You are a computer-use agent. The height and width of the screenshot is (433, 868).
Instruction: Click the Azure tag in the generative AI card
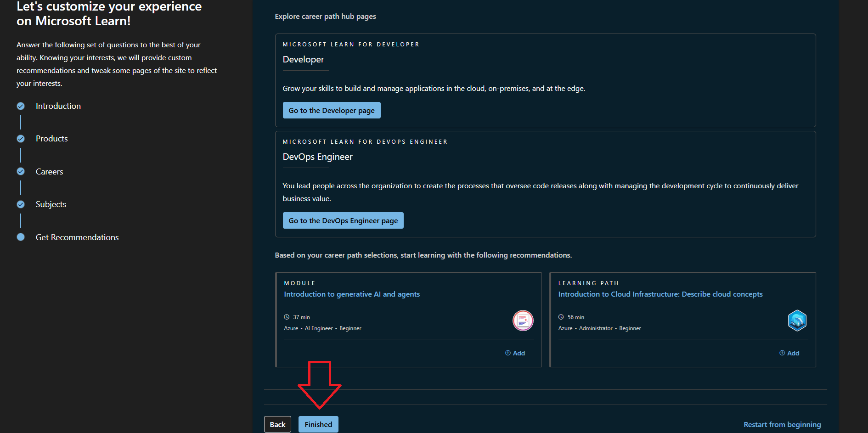tap(291, 328)
